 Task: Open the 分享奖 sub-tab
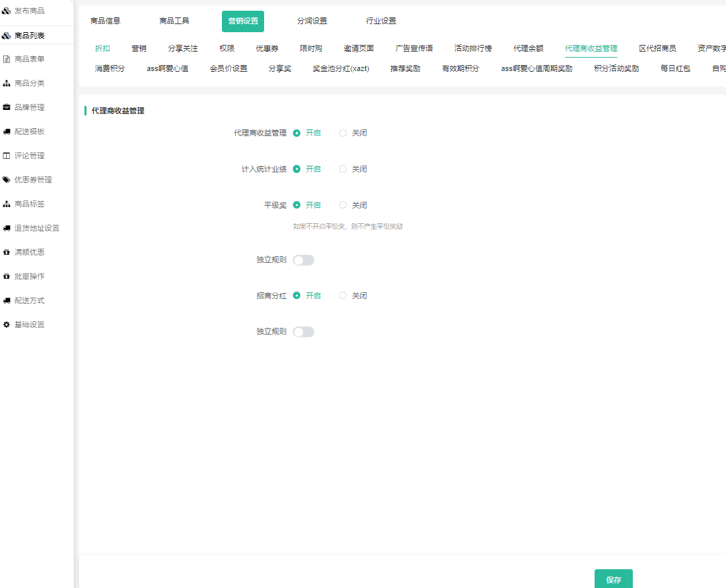(280, 68)
